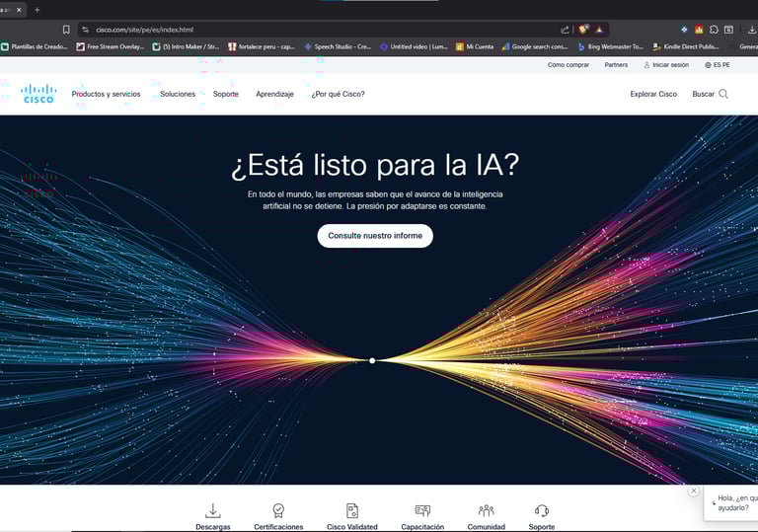
Task: Close the current browser tab
Action: 19,10
